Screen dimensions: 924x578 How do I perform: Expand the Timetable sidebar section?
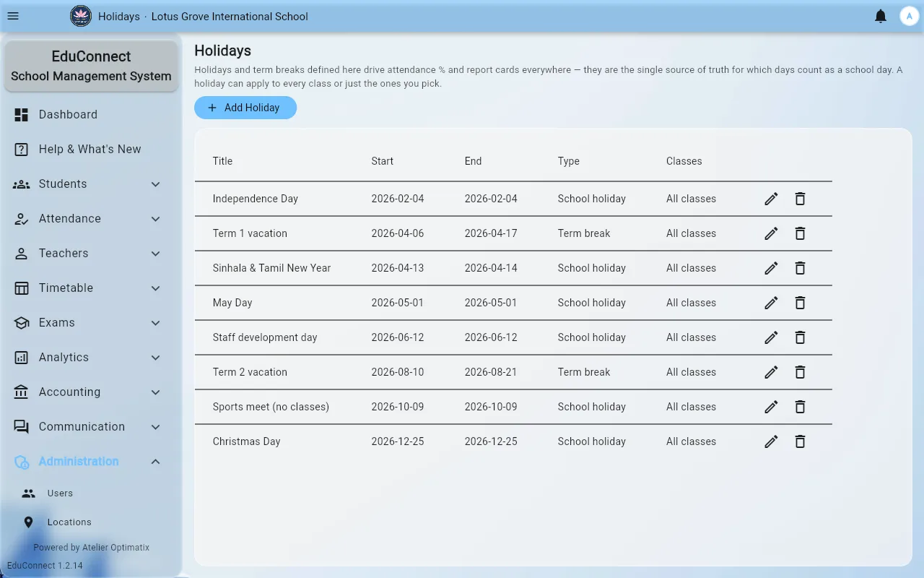[x=91, y=288]
